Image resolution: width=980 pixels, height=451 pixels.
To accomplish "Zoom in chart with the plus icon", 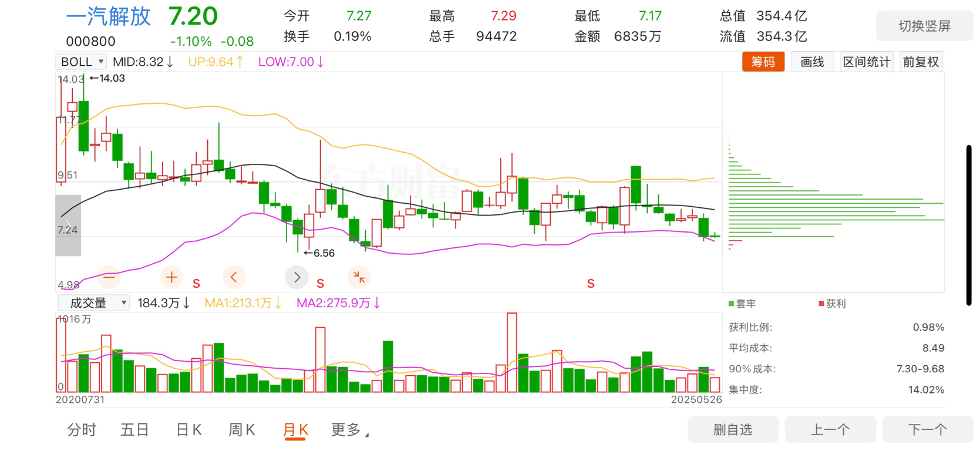I will point(171,277).
